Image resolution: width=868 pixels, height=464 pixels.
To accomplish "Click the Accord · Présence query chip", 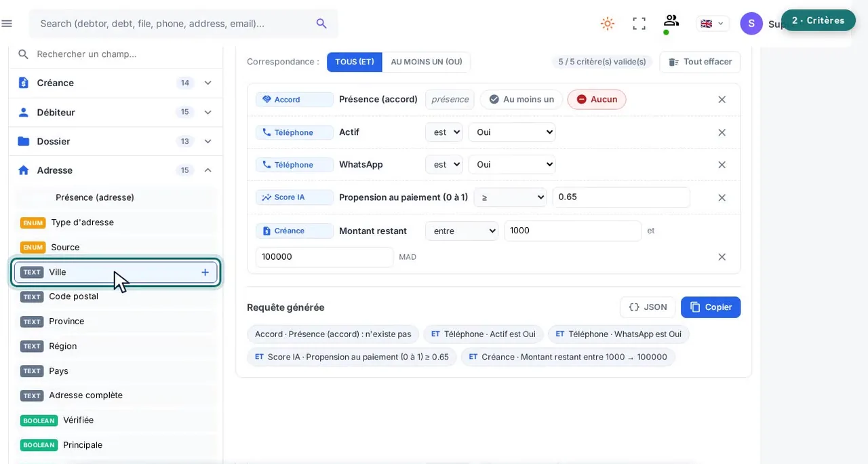I will click(x=333, y=334).
